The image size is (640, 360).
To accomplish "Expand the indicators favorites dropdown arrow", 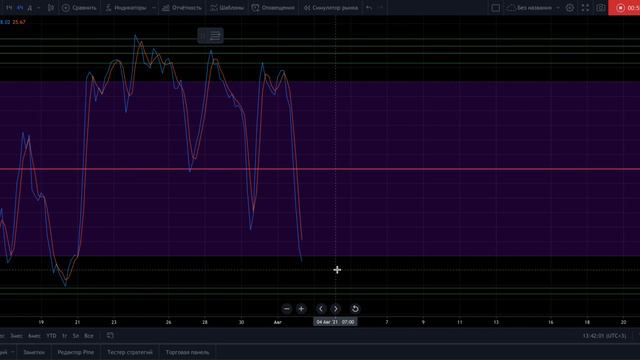I will pyautogui.click(x=153, y=8).
